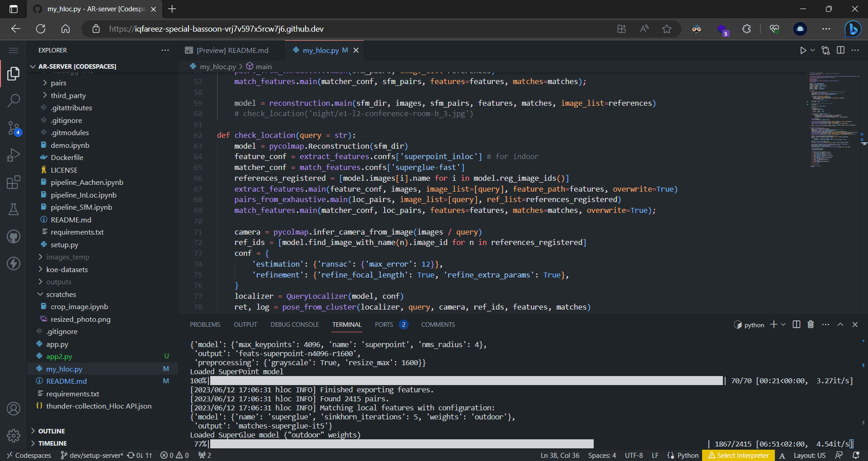The width and height of the screenshot is (868, 461).
Task: Click main symbol in breadcrumb
Action: tap(259, 66)
